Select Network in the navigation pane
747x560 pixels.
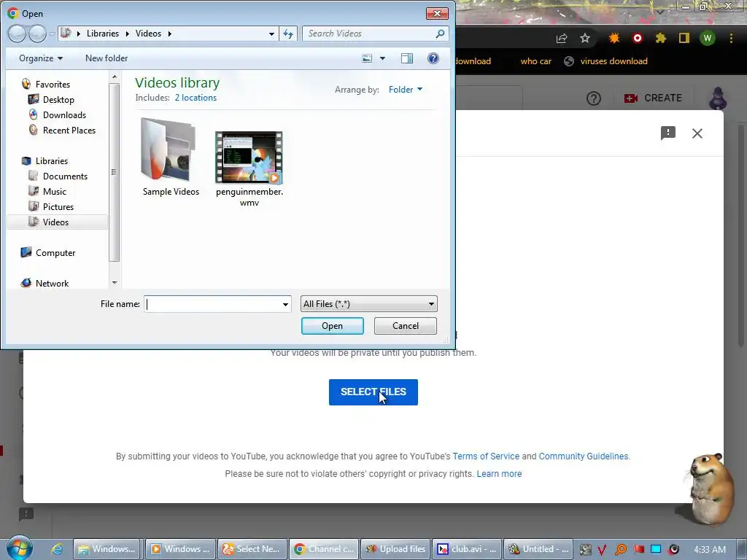pyautogui.click(x=52, y=284)
